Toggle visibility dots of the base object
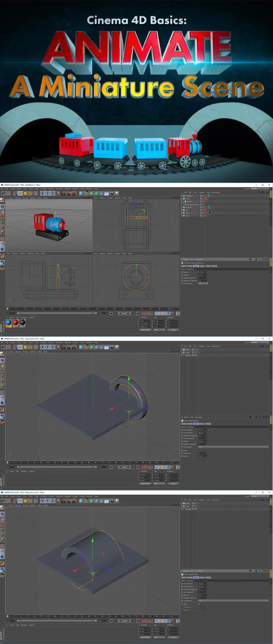Image resolution: width=273 pixels, height=644 pixels. [x=203, y=213]
